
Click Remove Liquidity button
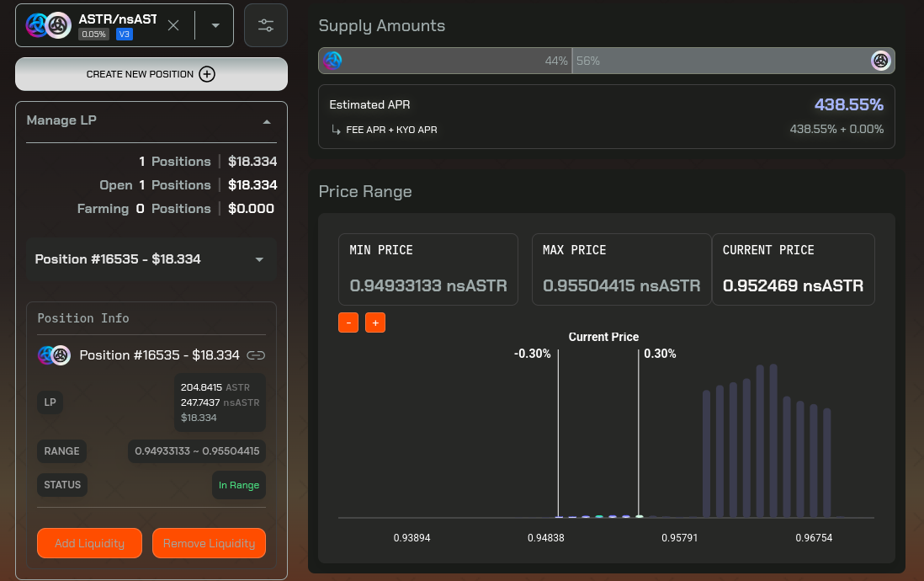click(210, 543)
